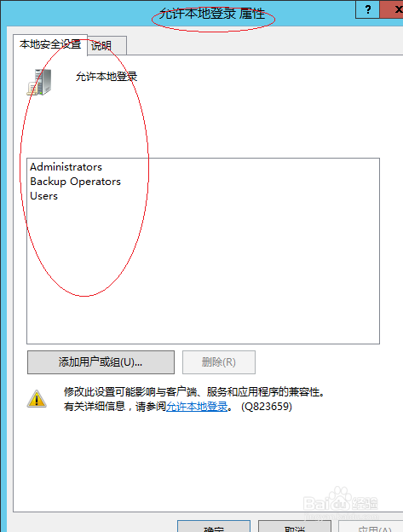Screen dimensions: 403x532
Task: Click the 取消 button
Action: 295,527
